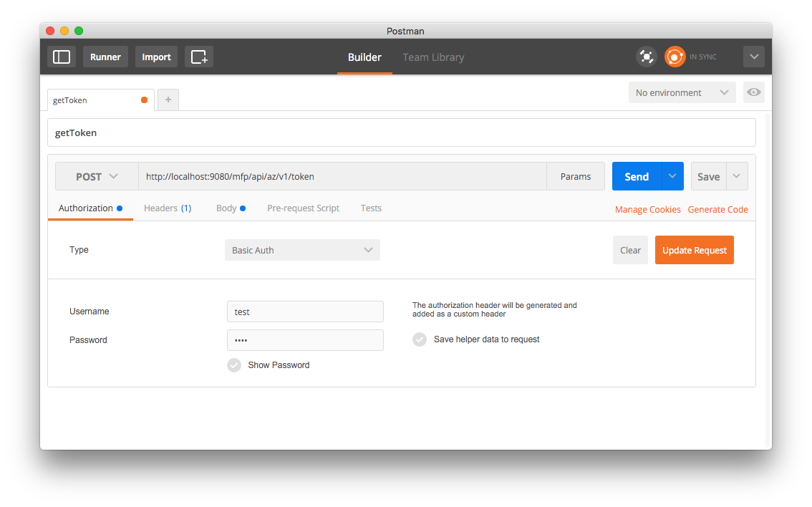This screenshot has height=507, width=812.
Task: Open the Basic Auth type dropdown
Action: click(x=302, y=250)
